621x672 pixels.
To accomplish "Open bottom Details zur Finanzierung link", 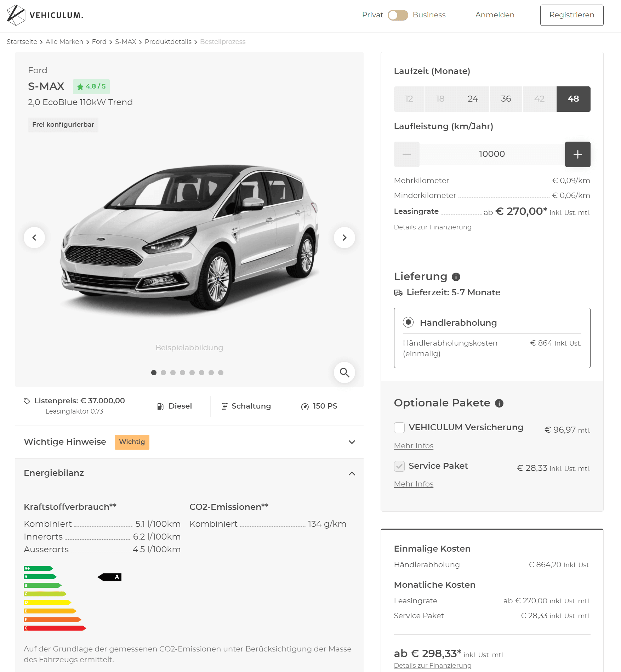I will coord(433,666).
